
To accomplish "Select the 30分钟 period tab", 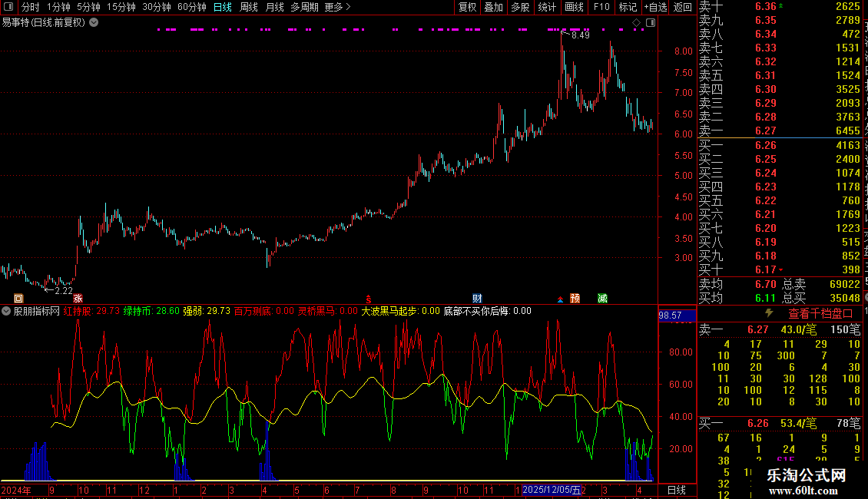I will pyautogui.click(x=157, y=7).
